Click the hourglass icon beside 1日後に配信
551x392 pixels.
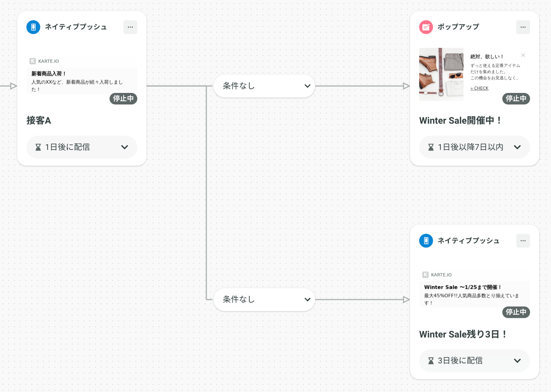point(38,147)
